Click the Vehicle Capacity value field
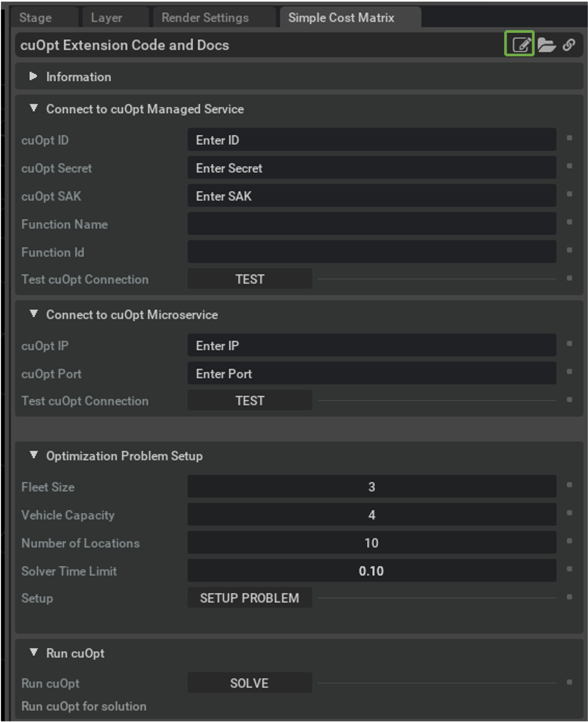Image resolution: width=588 pixels, height=722 pixels. 371,514
